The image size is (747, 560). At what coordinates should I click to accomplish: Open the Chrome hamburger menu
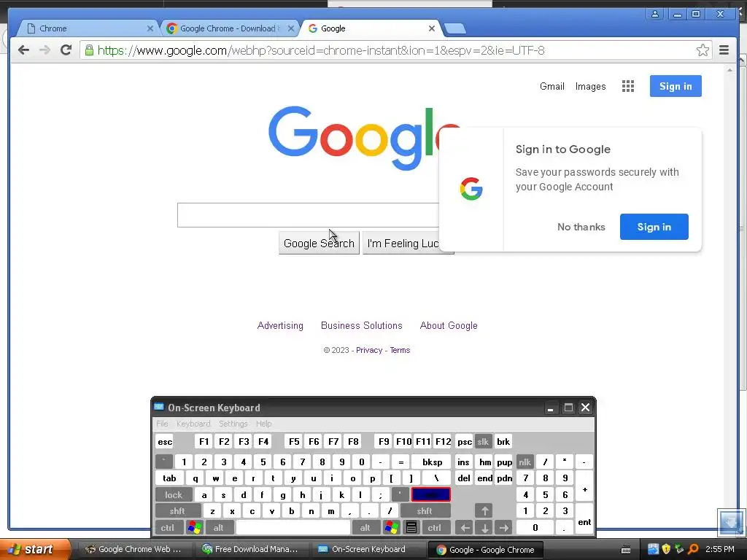coord(724,50)
